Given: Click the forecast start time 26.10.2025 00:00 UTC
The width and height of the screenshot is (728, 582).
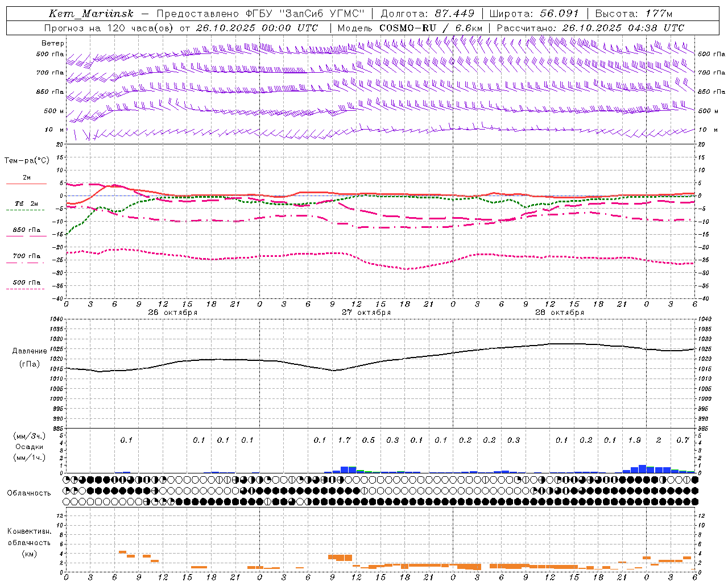Looking at the screenshot, I should 257,28.
